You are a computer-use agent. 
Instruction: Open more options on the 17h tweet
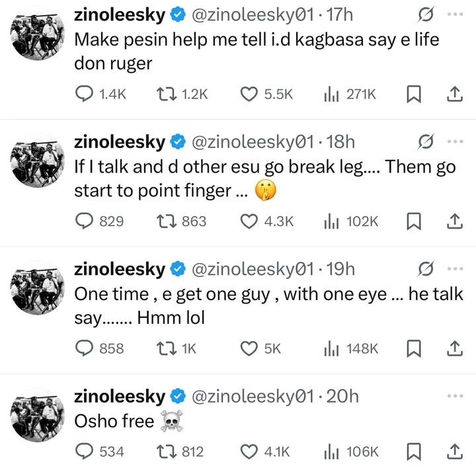coord(454,15)
